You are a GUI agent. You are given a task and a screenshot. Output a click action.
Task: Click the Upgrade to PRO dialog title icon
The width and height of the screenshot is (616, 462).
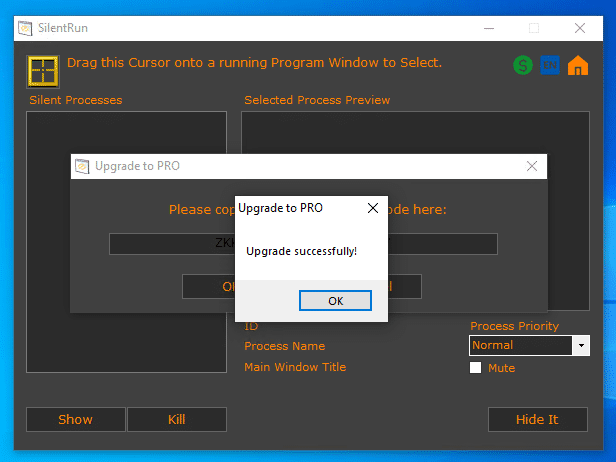82,166
